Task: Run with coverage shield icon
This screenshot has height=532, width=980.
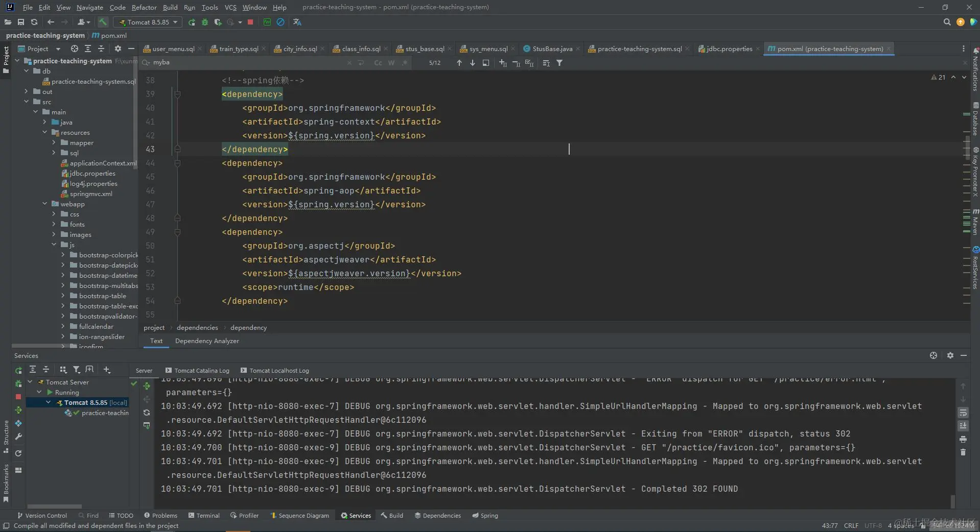Action: click(x=218, y=22)
